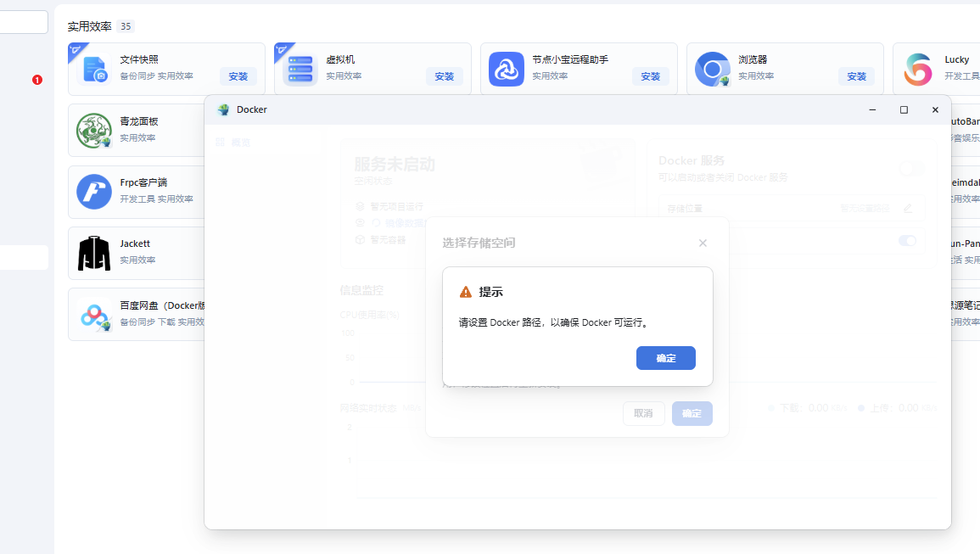Install the 虚拟机 app
Image resolution: width=980 pixels, height=554 pixels.
click(x=444, y=76)
